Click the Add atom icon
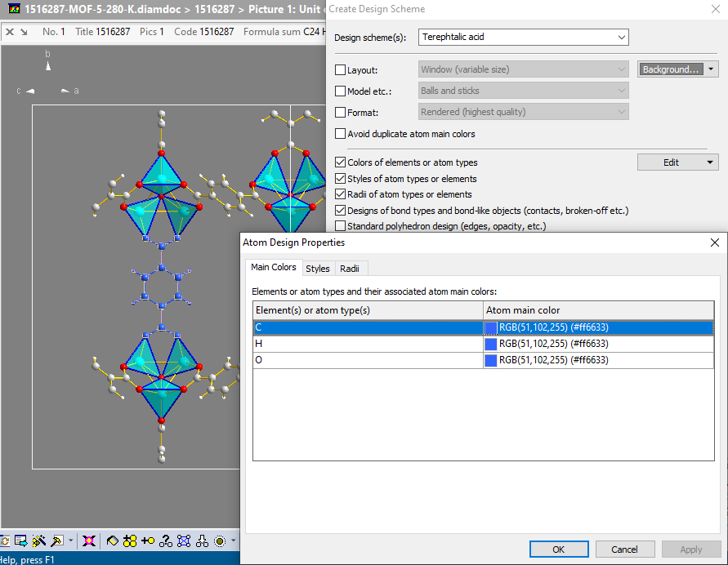Screen dimensions: 728x565 pyautogui.click(x=147, y=541)
